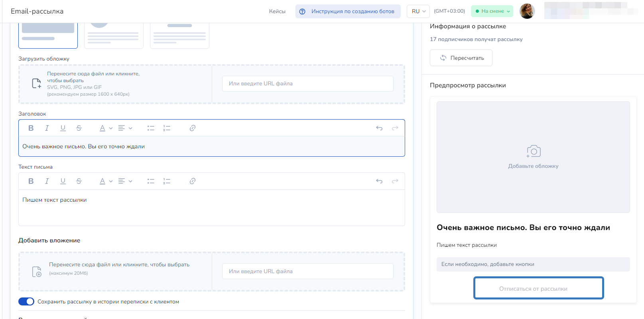Screen dimensions: 644x319
Task: Open text color picker in Текст письма toolbar
Action: pyautogui.click(x=106, y=181)
